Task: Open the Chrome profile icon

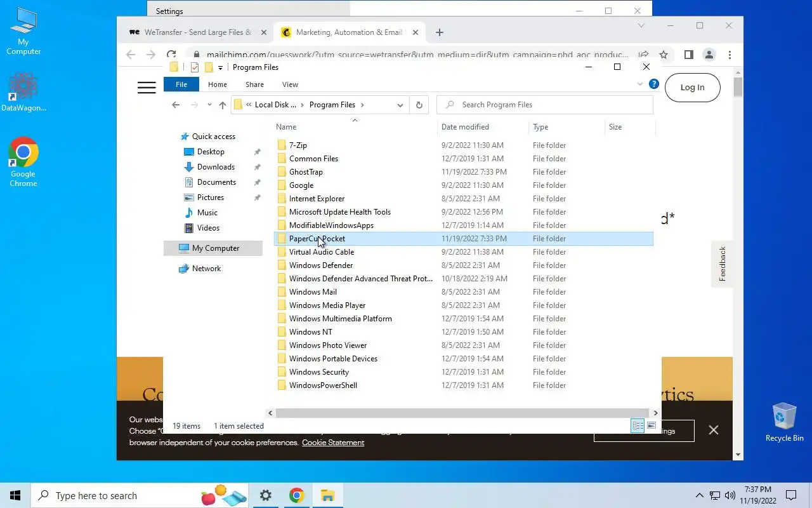Action: pyautogui.click(x=709, y=55)
